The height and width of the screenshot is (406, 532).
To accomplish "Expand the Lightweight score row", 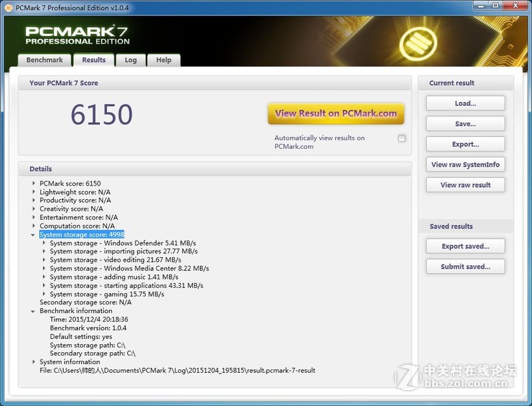I will (x=34, y=192).
